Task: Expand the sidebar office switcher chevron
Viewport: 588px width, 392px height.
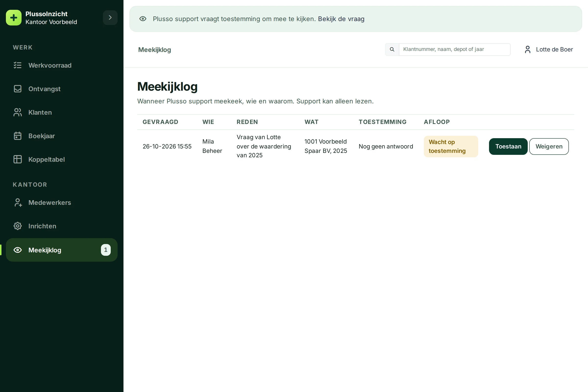Action: pos(110,18)
